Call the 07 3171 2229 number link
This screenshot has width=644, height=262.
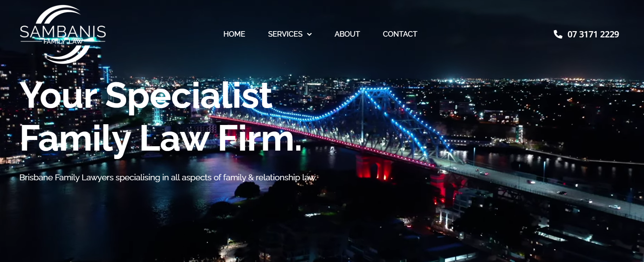(x=593, y=34)
